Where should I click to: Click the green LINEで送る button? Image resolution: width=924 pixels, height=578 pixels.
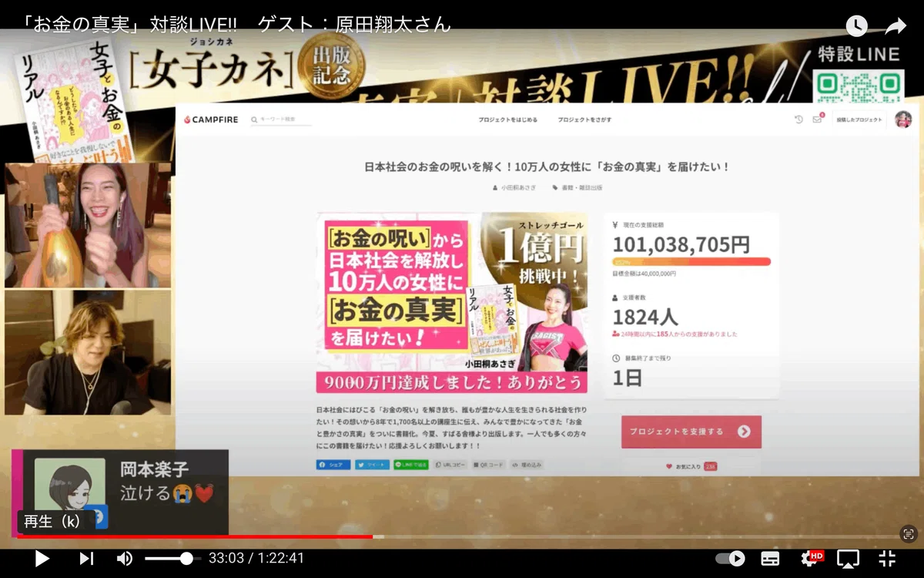click(x=411, y=465)
